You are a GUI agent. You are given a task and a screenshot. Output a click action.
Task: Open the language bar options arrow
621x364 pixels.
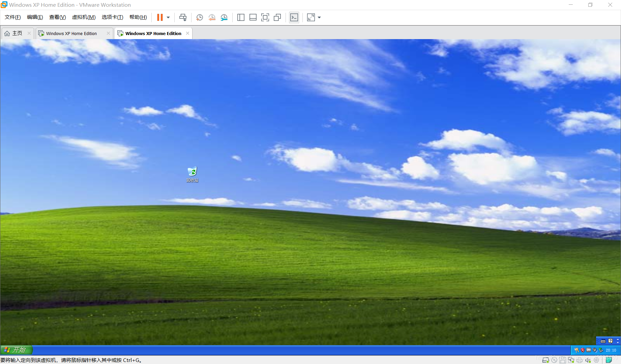618,343
